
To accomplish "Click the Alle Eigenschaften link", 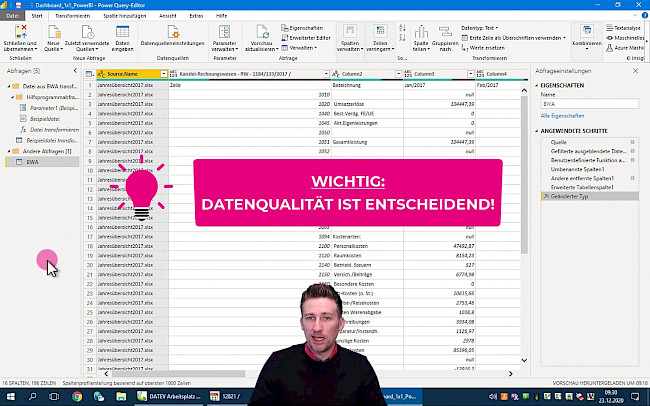I will 562,116.
